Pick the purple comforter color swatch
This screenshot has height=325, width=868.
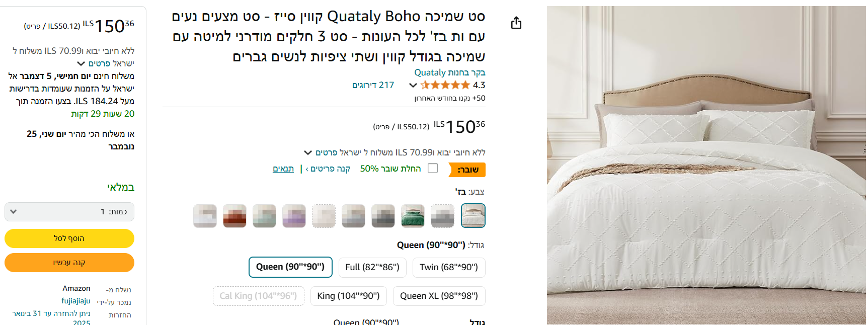(294, 216)
